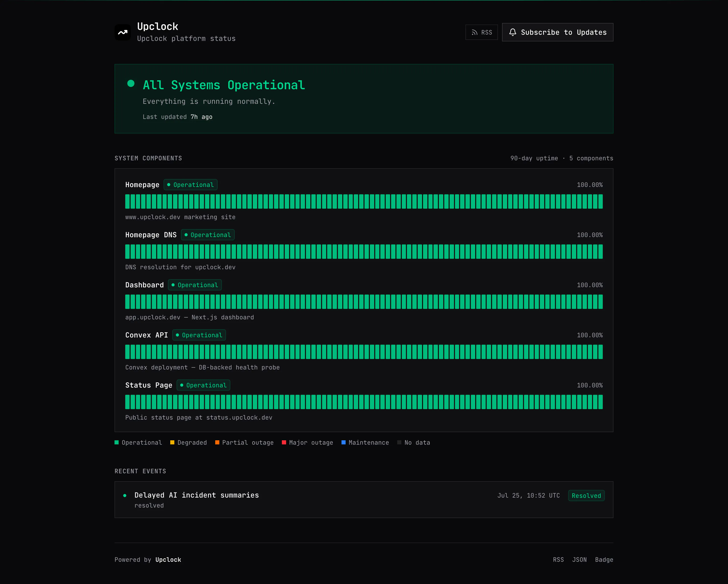Screen dimensions: 728x584
Task: Click 'Last updated 7h ago' text
Action: [178, 117]
